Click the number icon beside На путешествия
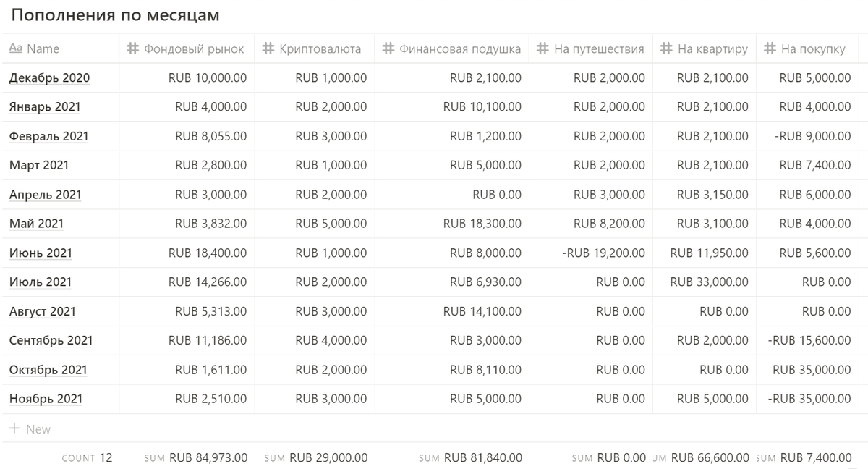The height and width of the screenshot is (469, 868). click(542, 48)
